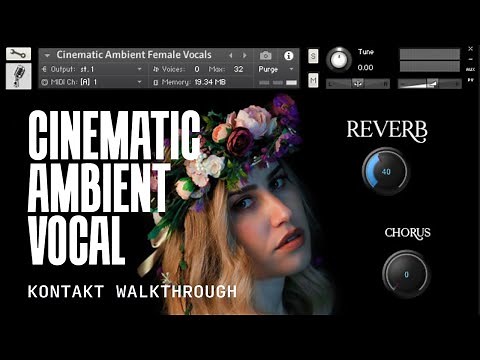Click the MIDI channel icon
The image size is (480, 360).
[44, 82]
